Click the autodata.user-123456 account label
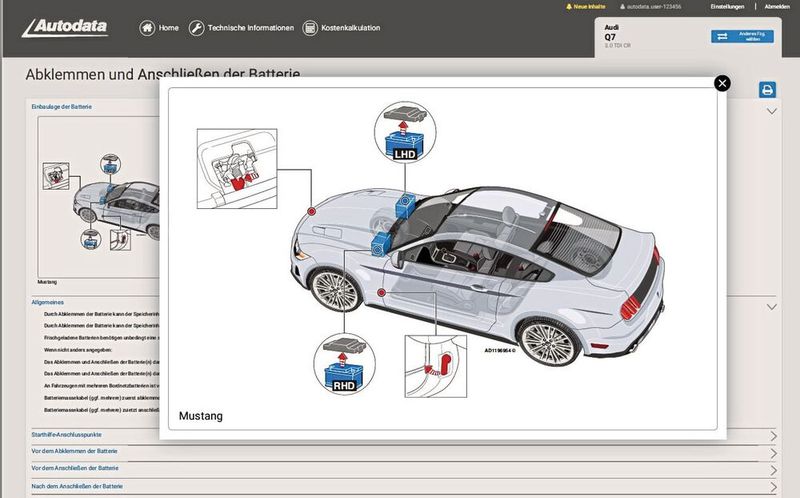 (x=651, y=7)
